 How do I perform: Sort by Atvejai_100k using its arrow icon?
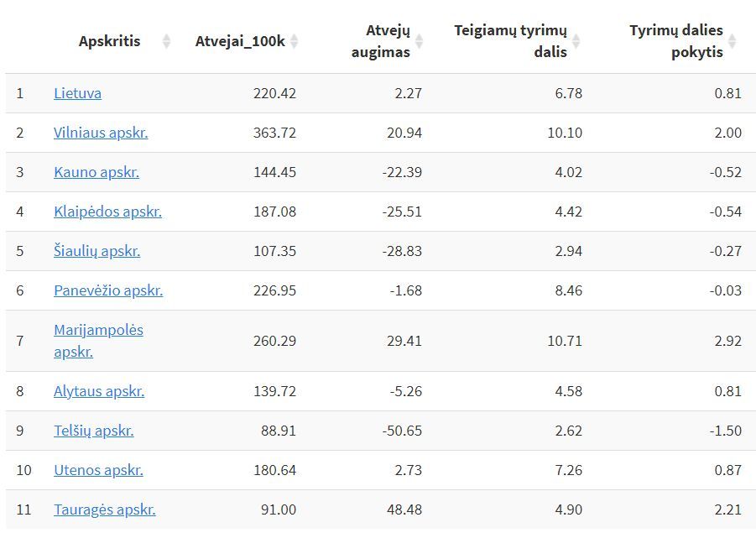pos(294,41)
